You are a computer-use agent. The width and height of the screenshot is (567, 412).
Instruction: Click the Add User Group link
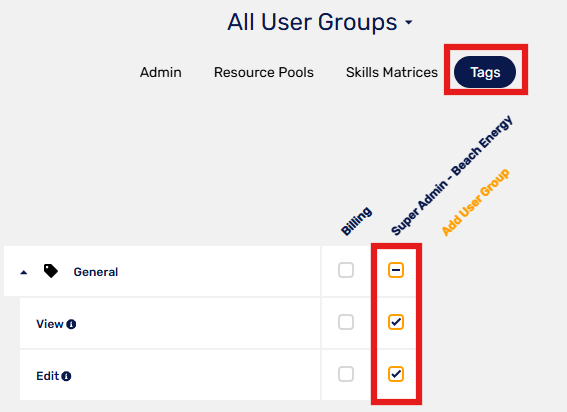pos(476,202)
